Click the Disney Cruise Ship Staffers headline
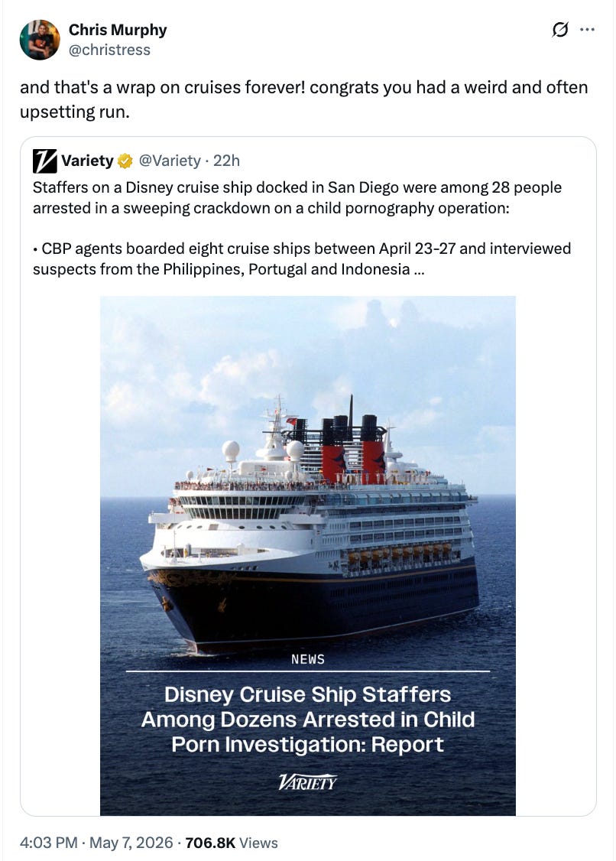The width and height of the screenshot is (616, 861). click(x=307, y=720)
